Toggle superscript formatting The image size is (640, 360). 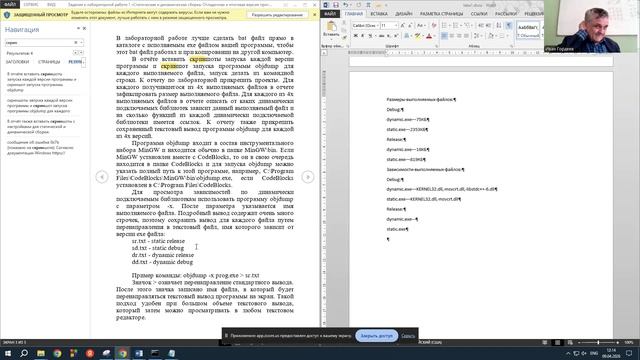[396, 36]
